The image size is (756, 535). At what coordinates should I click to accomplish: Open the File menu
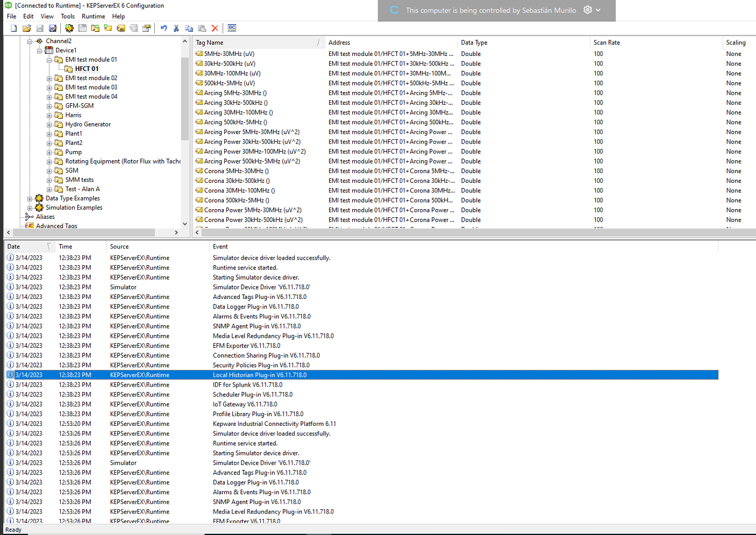pos(11,16)
